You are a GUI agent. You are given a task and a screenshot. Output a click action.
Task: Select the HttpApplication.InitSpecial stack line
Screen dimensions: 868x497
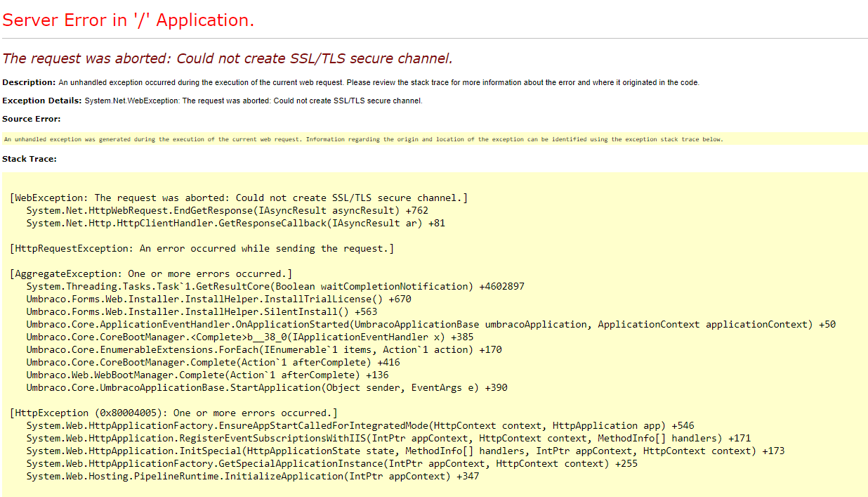[x=406, y=451]
